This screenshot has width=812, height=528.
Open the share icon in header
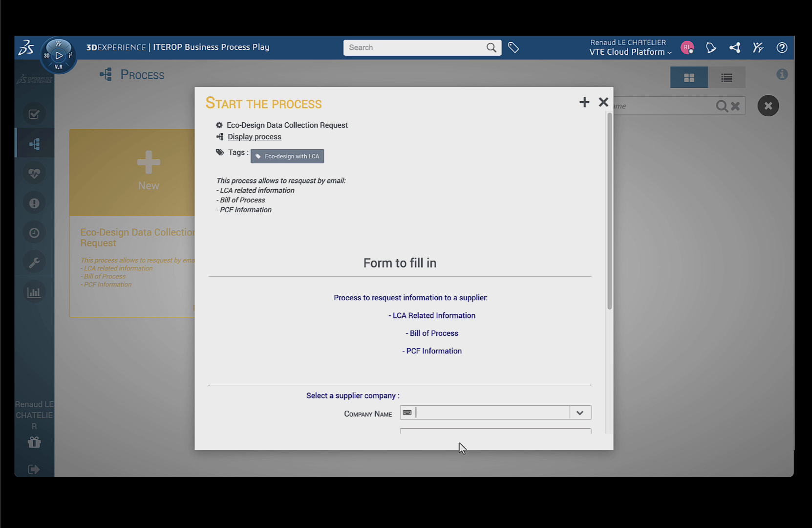(x=734, y=47)
